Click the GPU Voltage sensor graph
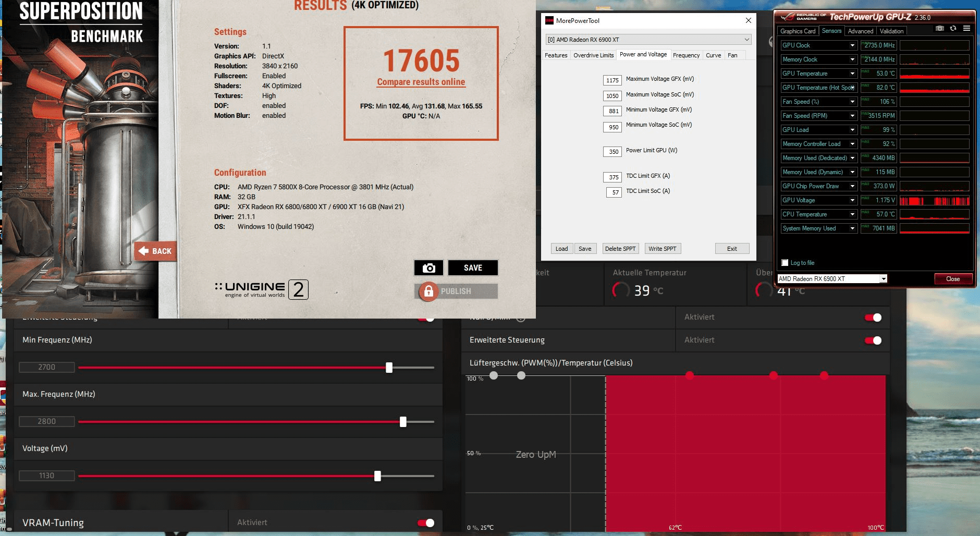980x536 pixels. coord(935,200)
